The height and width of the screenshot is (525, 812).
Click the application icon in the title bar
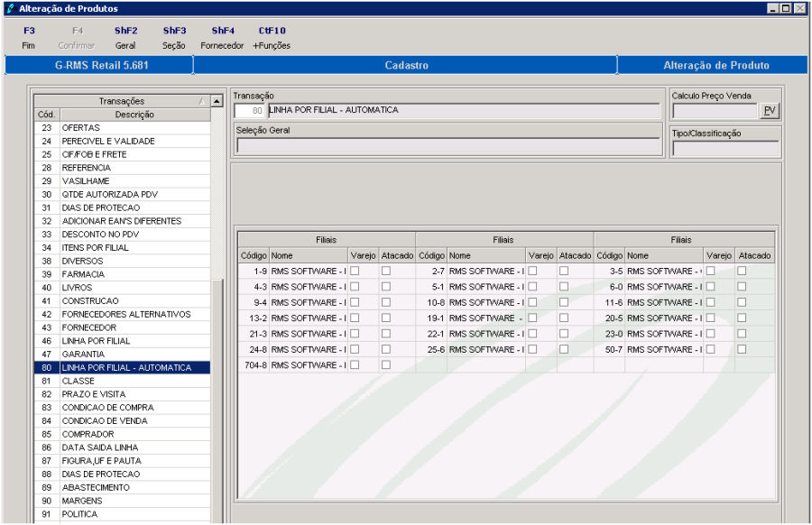[9, 7]
